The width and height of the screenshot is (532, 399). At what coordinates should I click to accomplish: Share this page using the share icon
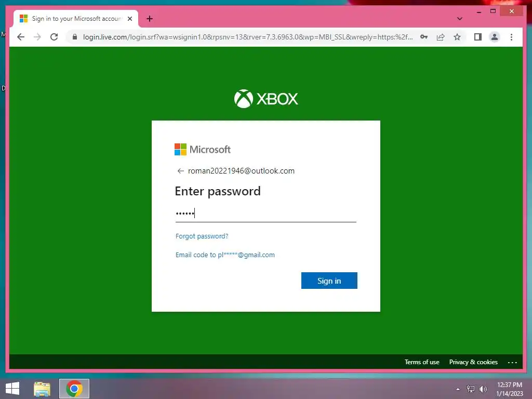coord(441,37)
